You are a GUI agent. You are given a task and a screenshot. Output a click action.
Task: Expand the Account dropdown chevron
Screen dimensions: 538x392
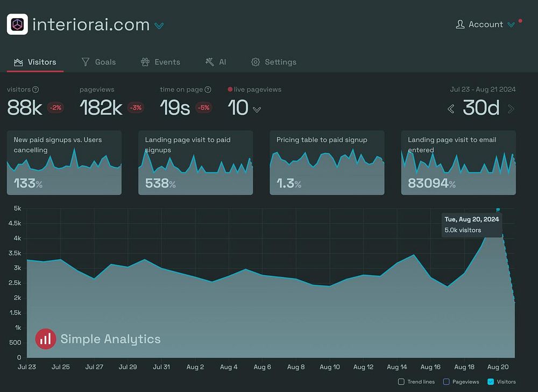[511, 25]
